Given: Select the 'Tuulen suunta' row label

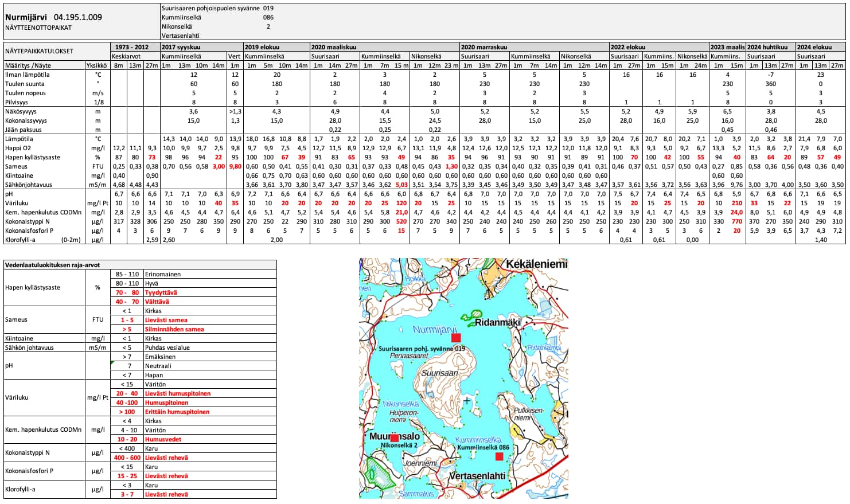Looking at the screenshot, I should 25,84.
